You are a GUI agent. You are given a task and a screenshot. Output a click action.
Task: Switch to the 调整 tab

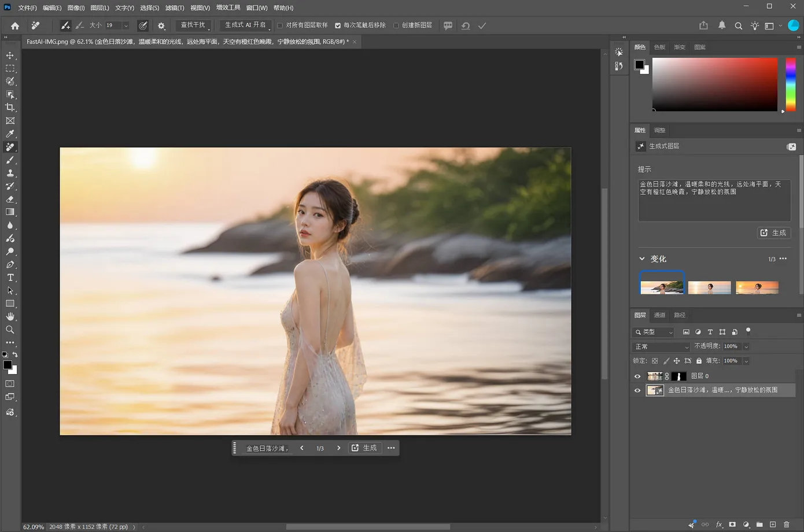[659, 131]
